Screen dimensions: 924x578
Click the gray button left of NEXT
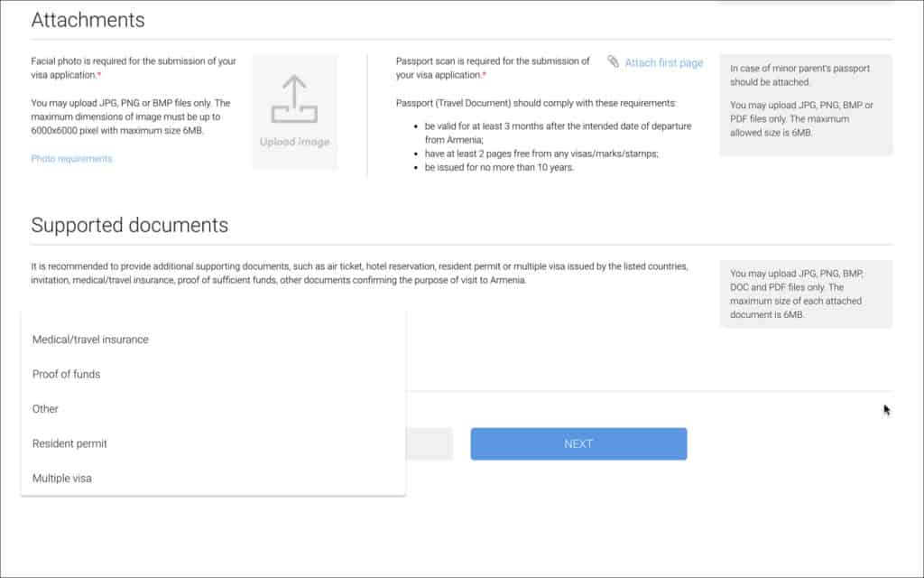point(429,443)
